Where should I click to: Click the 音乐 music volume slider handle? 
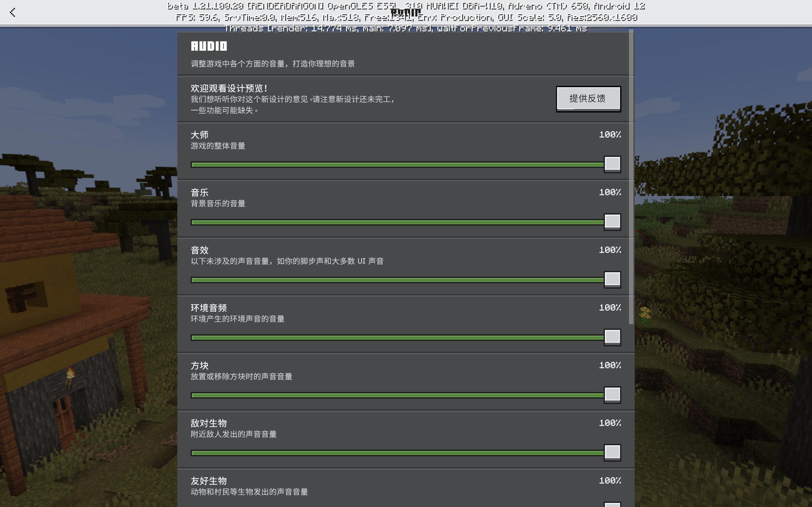pyautogui.click(x=612, y=221)
